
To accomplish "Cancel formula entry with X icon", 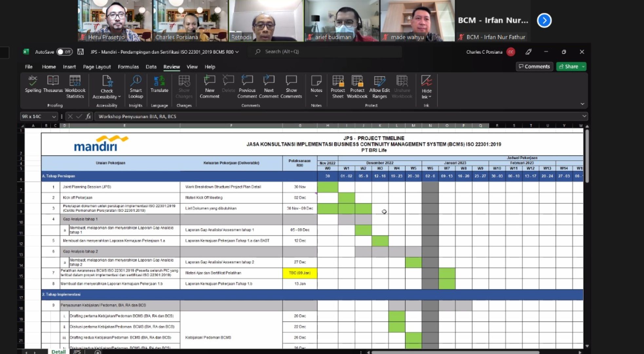I will tap(70, 116).
